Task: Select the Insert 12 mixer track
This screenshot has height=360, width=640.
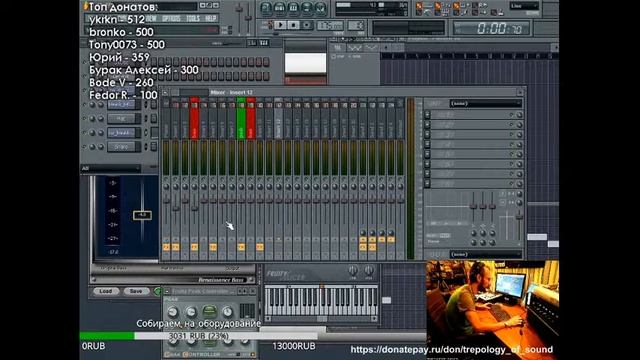Action: tap(278, 118)
